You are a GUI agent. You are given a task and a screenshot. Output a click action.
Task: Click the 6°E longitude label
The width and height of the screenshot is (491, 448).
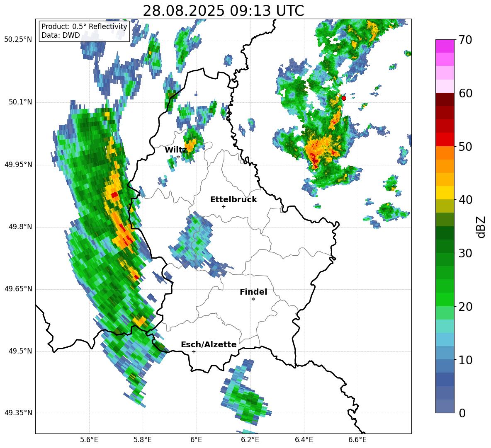click(x=196, y=440)
